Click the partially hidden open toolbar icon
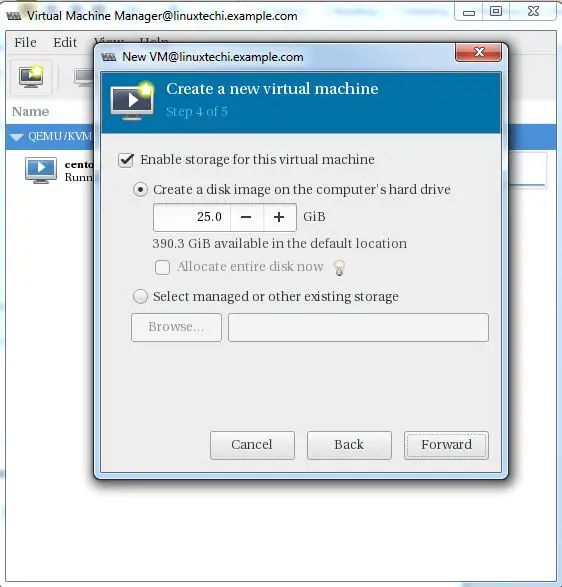 coord(84,77)
